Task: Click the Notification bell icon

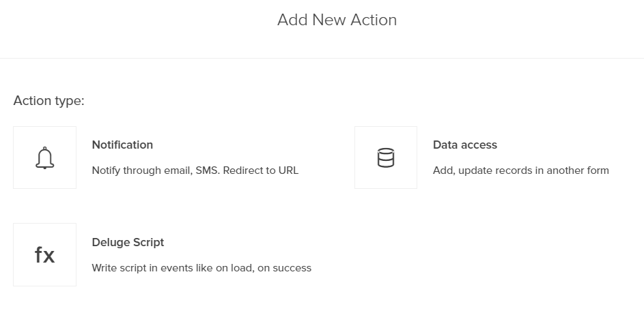Action: [x=44, y=158]
